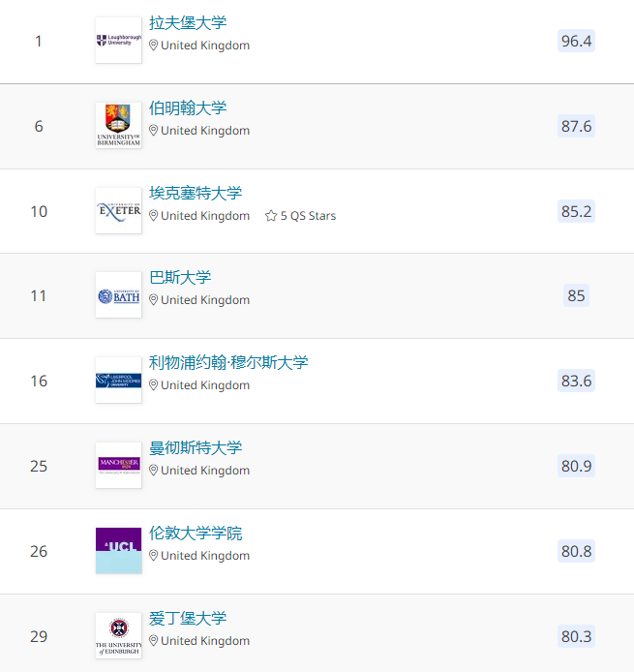Open the 埃克塞特大学 university page

coord(196,194)
